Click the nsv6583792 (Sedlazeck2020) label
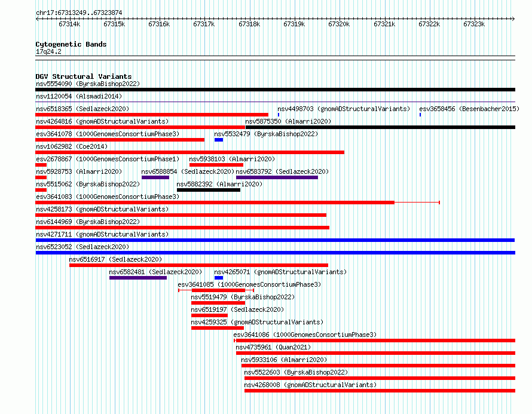Viewport: 532px width, 414px height. [282, 171]
